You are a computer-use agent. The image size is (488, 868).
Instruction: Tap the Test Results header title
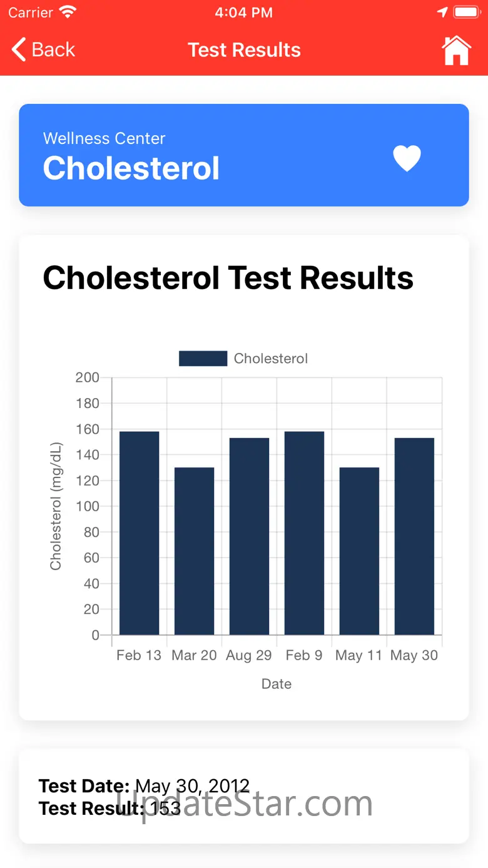244,50
